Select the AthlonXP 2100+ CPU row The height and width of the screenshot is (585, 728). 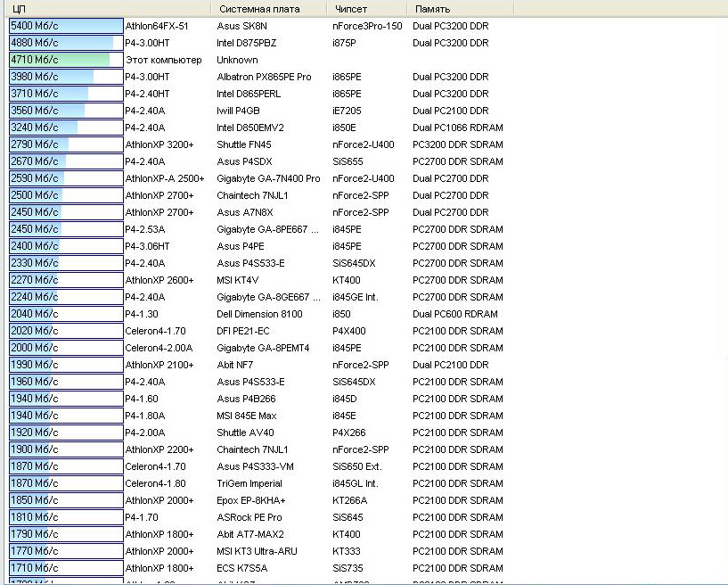point(160,365)
